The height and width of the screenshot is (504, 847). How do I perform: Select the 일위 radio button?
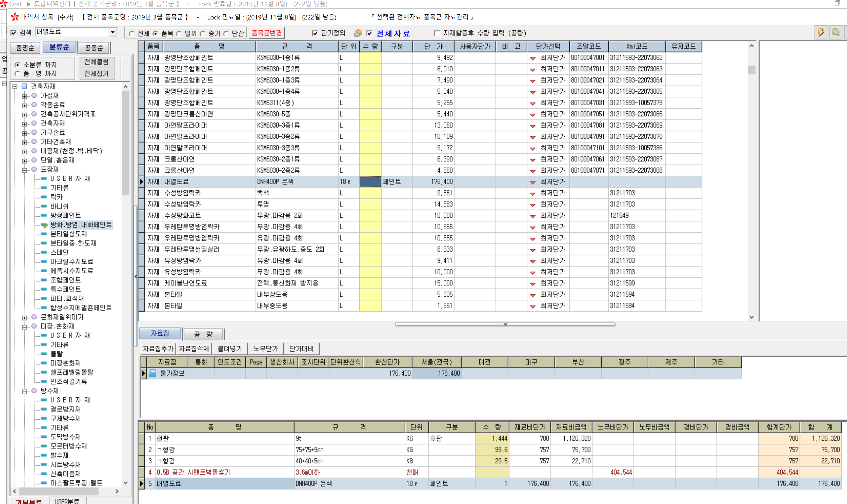(179, 33)
